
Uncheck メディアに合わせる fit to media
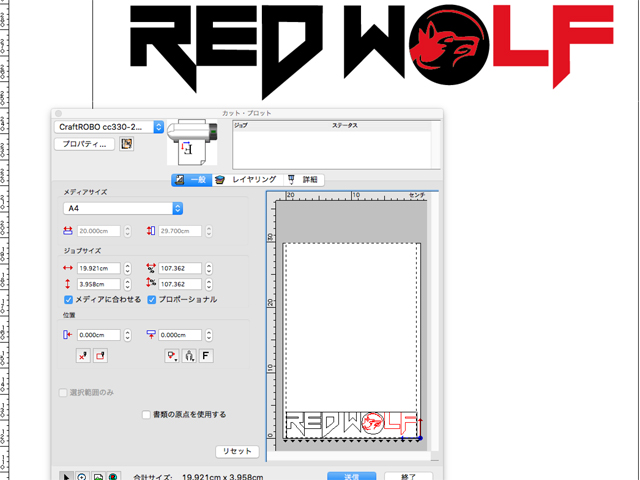pos(69,300)
